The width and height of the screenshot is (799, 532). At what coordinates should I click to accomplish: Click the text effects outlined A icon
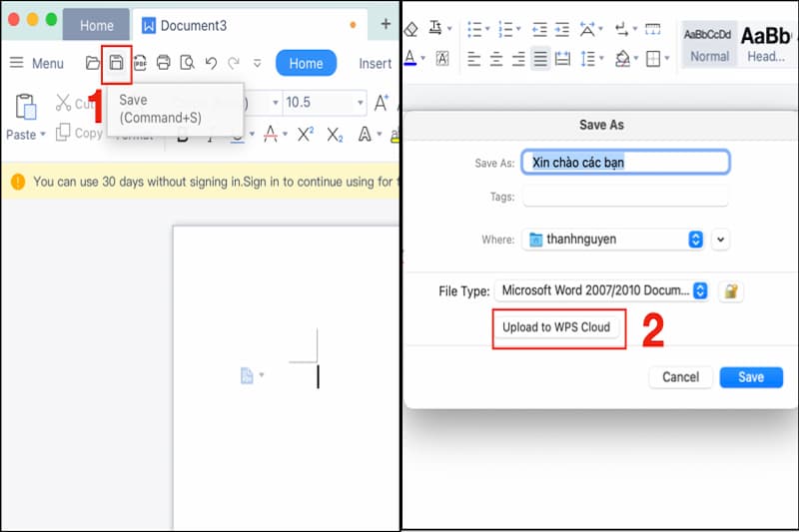tap(365, 134)
